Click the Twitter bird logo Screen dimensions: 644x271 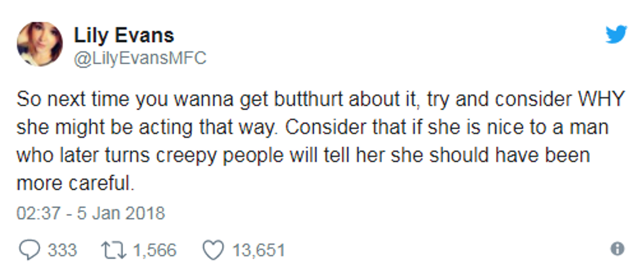(616, 34)
